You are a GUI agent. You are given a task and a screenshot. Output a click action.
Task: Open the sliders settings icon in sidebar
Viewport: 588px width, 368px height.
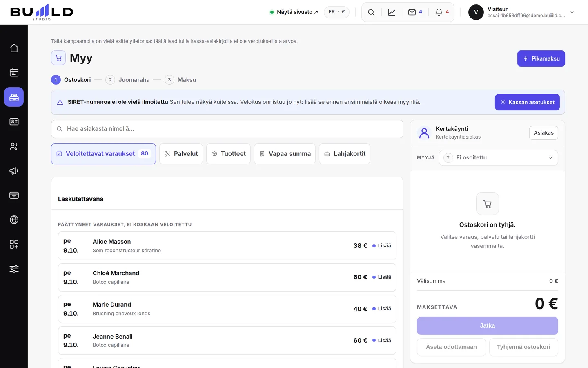tap(14, 269)
